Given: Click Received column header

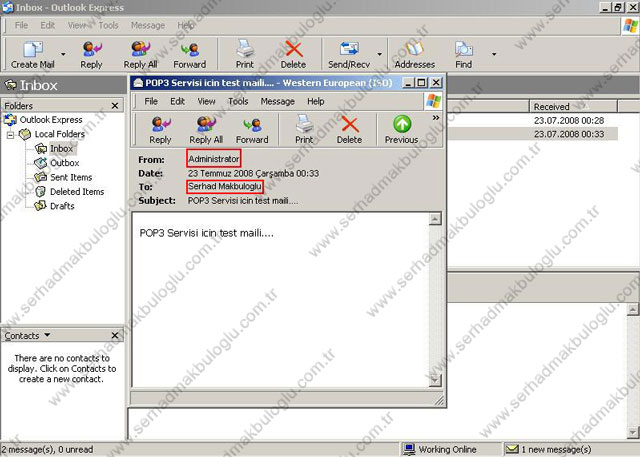Looking at the screenshot, I should (x=573, y=106).
